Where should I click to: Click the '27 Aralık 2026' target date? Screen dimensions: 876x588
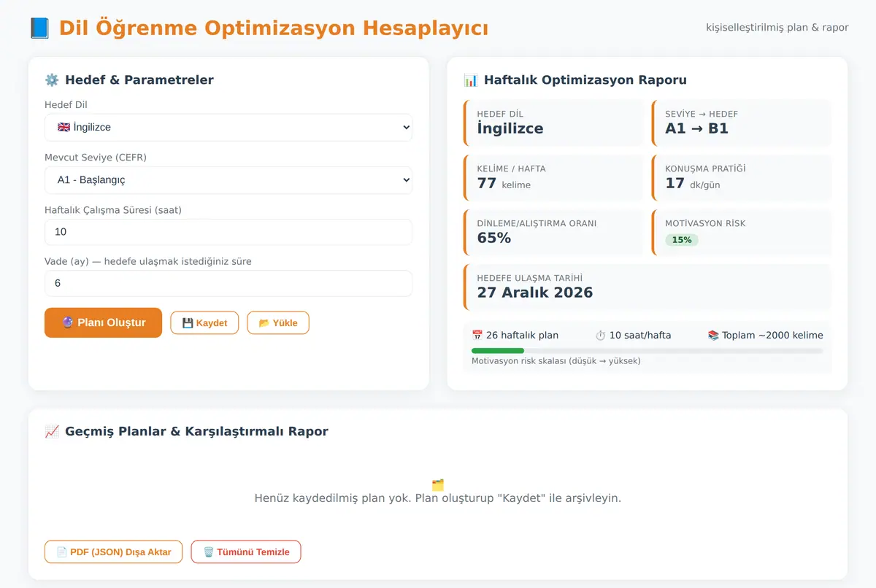(535, 293)
